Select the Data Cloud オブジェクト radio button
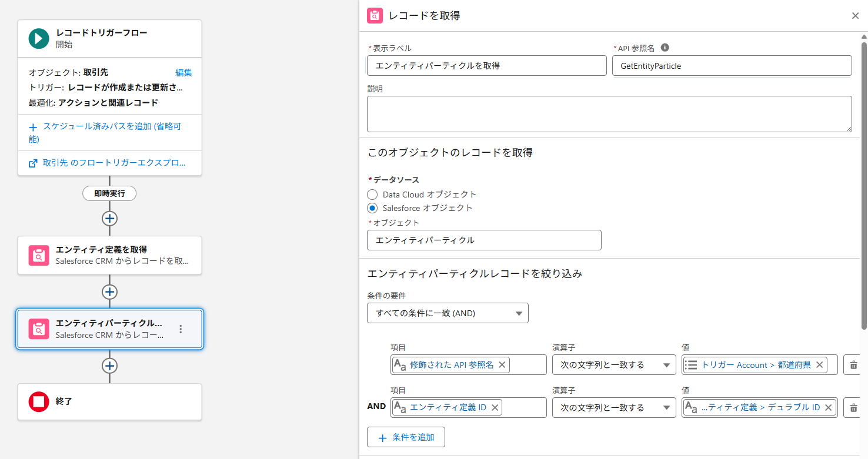This screenshot has width=868, height=459. pyautogui.click(x=372, y=195)
